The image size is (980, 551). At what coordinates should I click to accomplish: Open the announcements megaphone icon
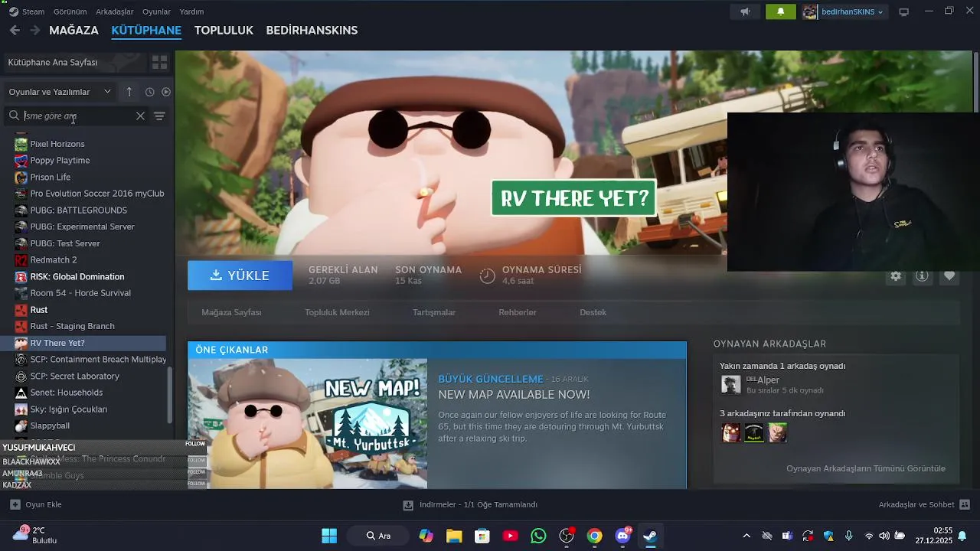746,11
